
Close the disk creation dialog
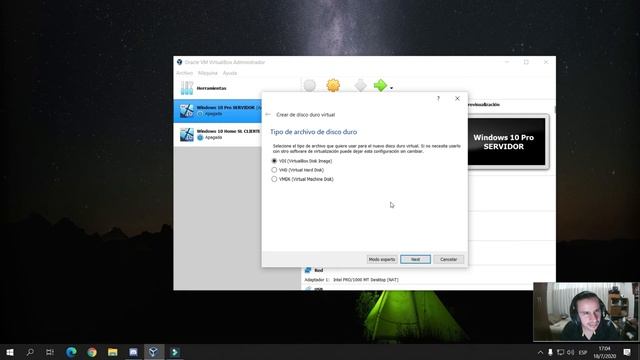pos(457,98)
